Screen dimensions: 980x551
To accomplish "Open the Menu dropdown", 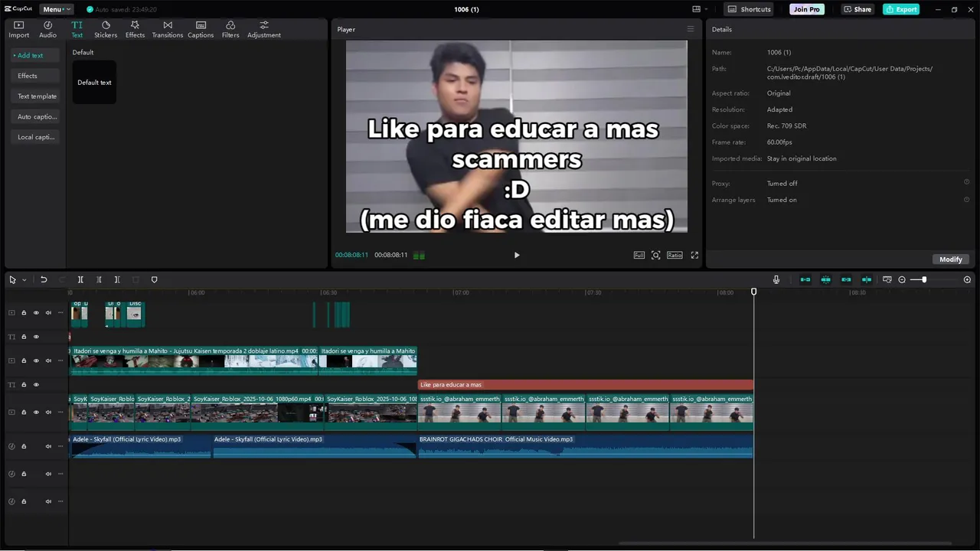I will pyautogui.click(x=56, y=9).
